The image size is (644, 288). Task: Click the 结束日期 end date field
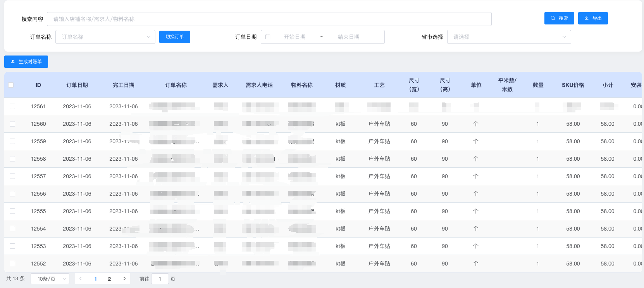(x=348, y=37)
